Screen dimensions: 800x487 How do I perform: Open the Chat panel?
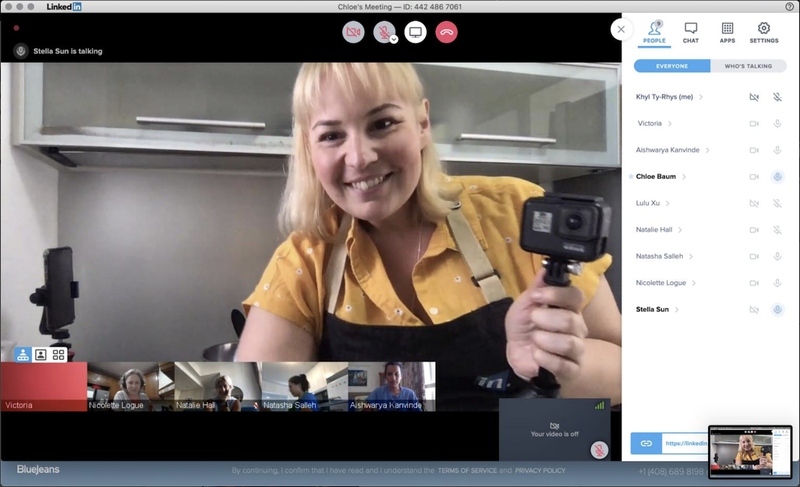point(691,32)
